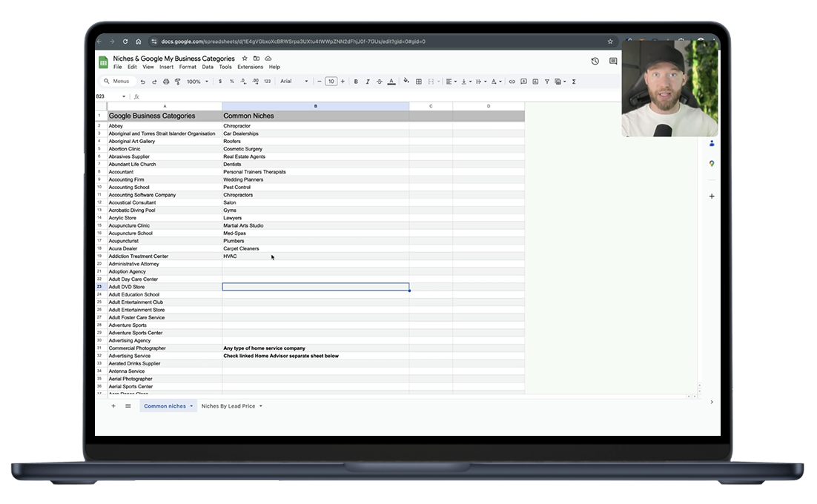The width and height of the screenshot is (817, 504).
Task: Open the zoom 100% dropdown
Action: point(197,82)
